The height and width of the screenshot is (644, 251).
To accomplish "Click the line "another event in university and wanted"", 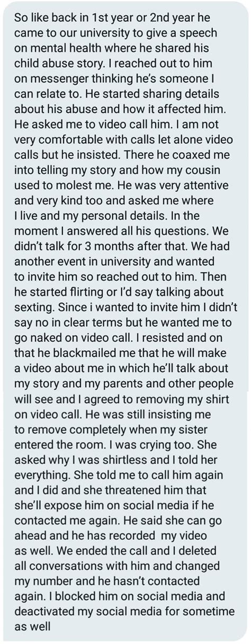I will point(113,274).
